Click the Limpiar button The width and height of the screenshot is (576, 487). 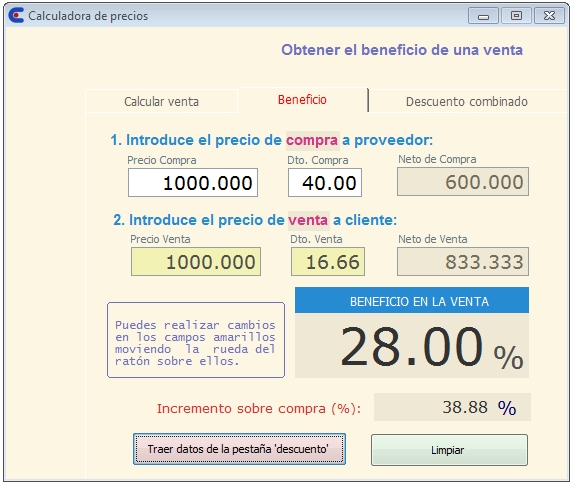[x=449, y=450]
